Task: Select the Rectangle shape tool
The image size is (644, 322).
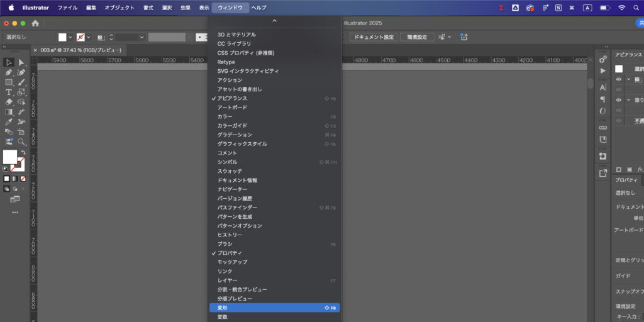Action: (9, 82)
